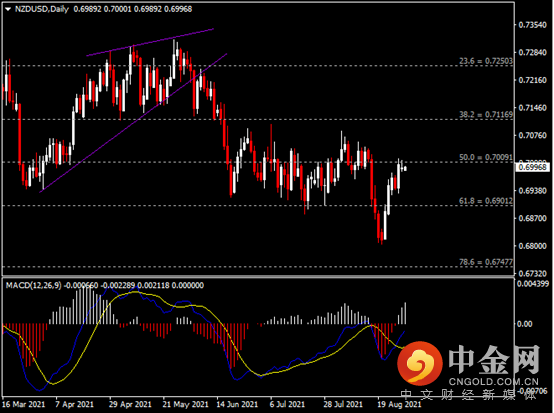This screenshot has height=413, width=554.
Task: Click the MACD(12,26,9) indicator label
Action: point(34,285)
